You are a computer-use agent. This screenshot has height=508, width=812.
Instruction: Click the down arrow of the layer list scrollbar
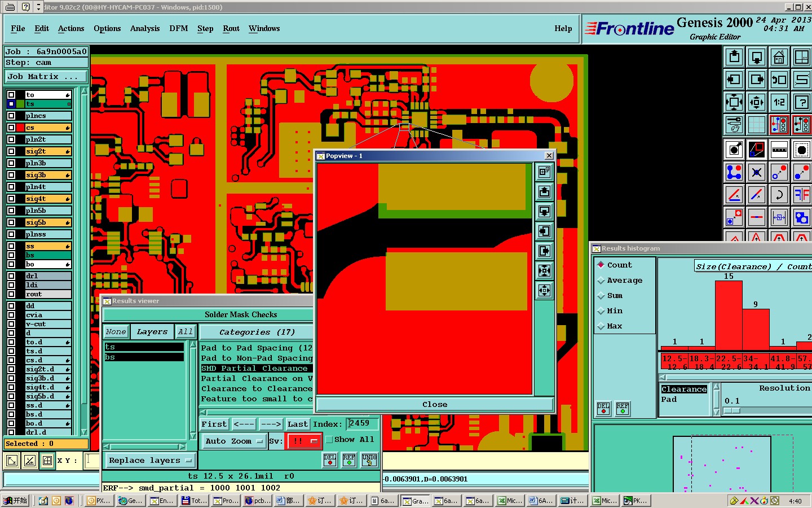click(85, 432)
